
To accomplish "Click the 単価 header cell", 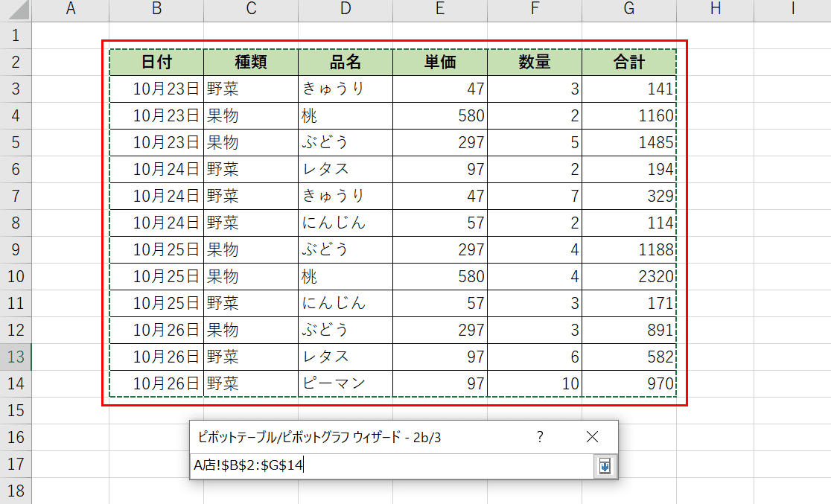I will click(440, 62).
